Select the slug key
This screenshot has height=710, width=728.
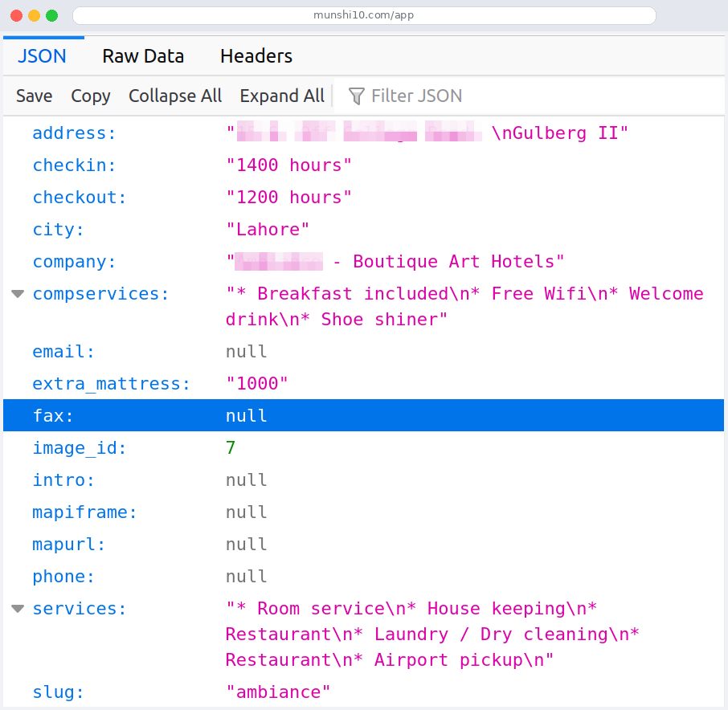coord(58,692)
